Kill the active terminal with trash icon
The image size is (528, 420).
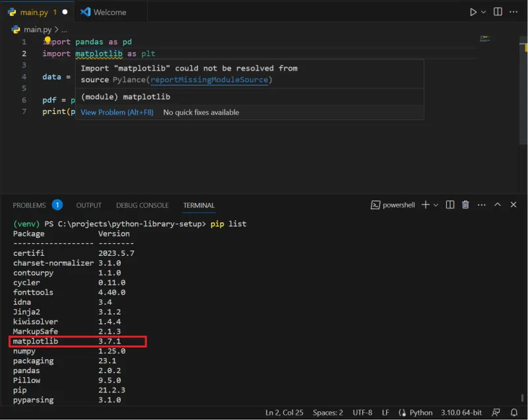(x=465, y=204)
